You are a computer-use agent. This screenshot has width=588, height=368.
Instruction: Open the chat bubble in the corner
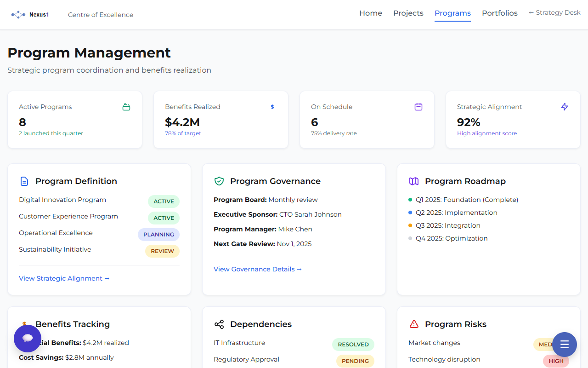click(x=28, y=338)
